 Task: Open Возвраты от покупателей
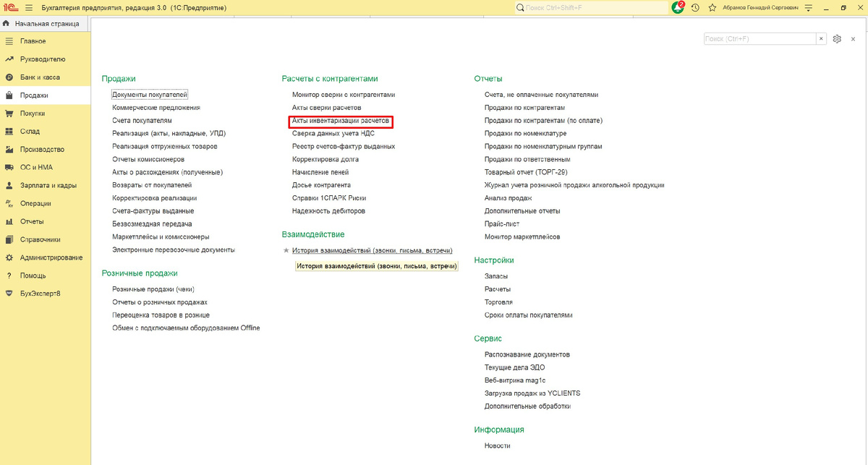pyautogui.click(x=152, y=185)
